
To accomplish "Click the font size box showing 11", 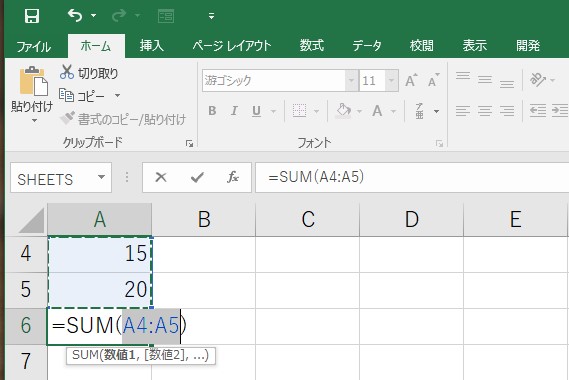I will pos(372,80).
